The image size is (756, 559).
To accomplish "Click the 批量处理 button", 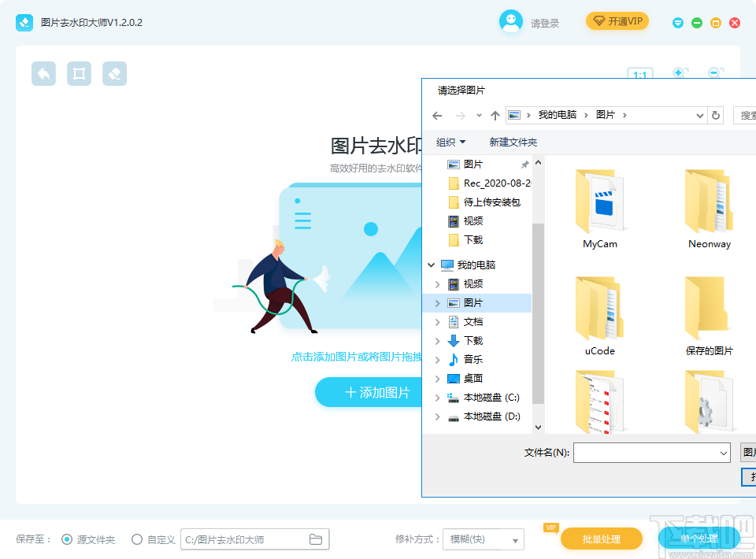I will pyautogui.click(x=604, y=539).
